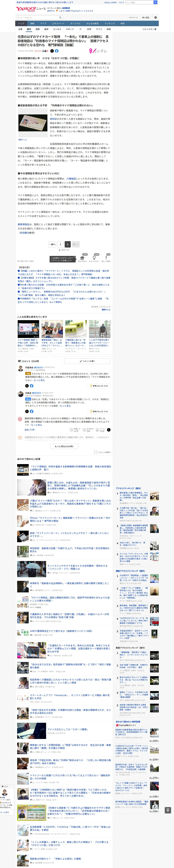Open article iPhone「マイナンバーカード」機能搭載へ
The width and height of the screenshot is (174, 868).
coord(70,519)
